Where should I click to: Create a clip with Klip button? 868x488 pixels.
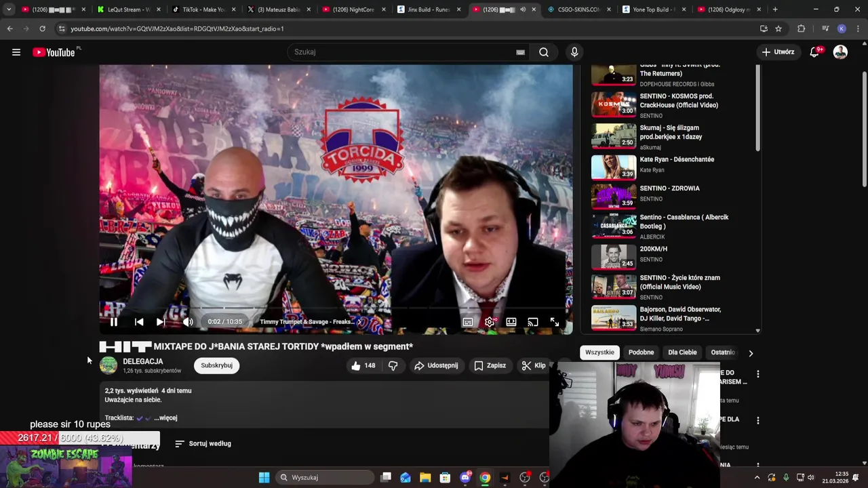(534, 365)
